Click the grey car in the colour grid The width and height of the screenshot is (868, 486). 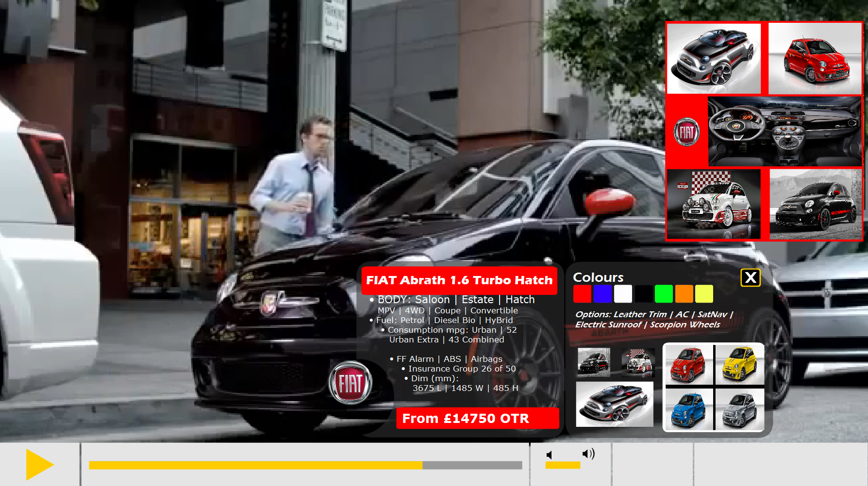pos(739,410)
